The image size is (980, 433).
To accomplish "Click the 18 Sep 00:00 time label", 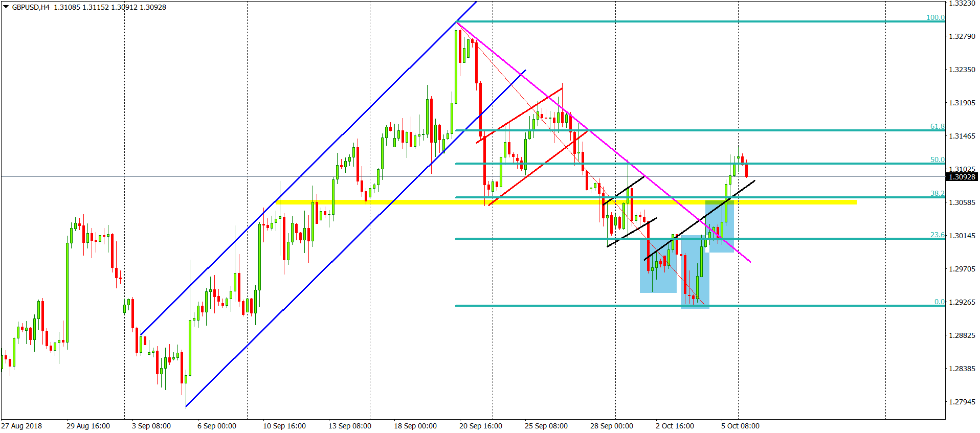I will click(415, 426).
